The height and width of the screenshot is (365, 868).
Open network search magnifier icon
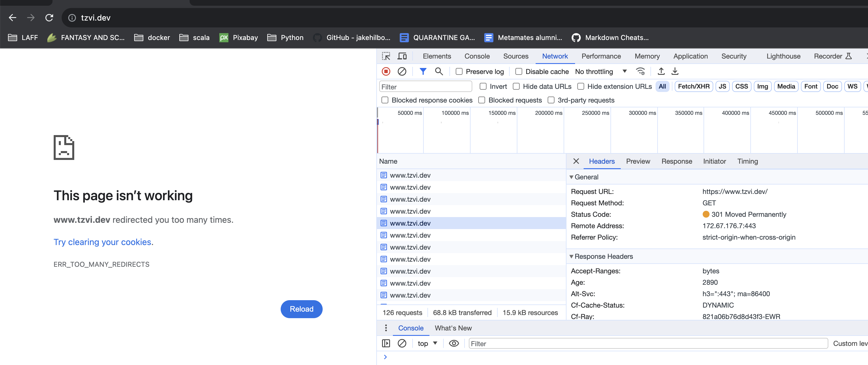click(439, 71)
